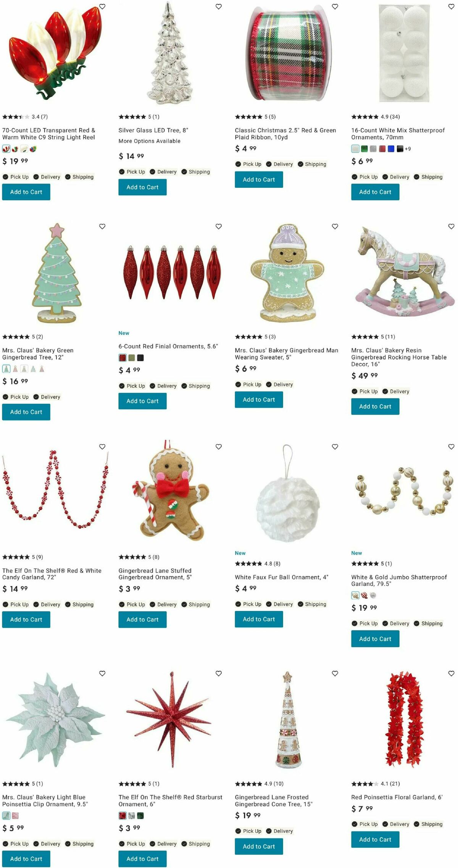
Task: Open More Options Available for Silver Tree
Action: click(149, 141)
